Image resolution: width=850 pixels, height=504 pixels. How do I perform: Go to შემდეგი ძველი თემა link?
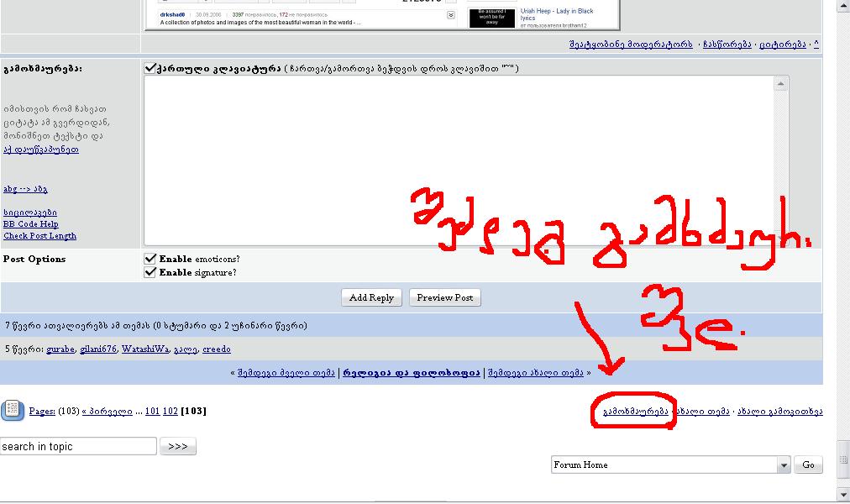coord(286,372)
